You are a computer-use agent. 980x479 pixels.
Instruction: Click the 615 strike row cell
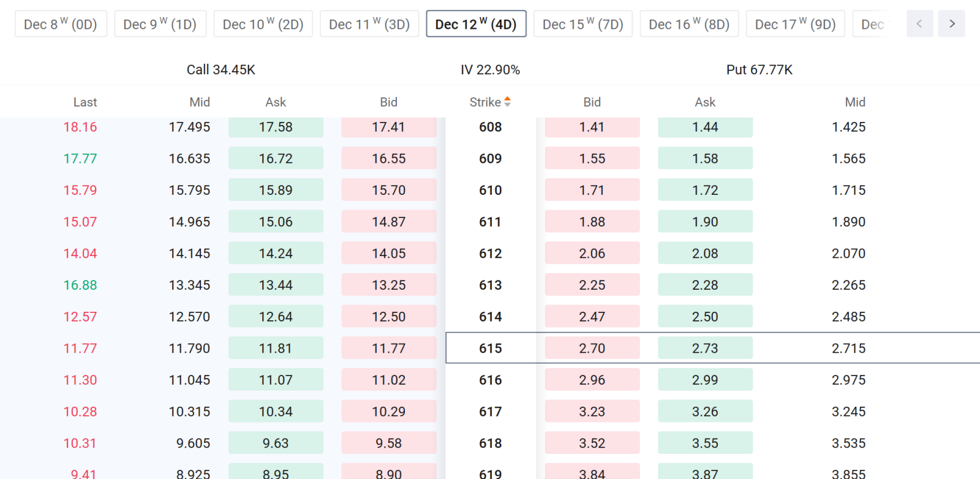click(491, 348)
